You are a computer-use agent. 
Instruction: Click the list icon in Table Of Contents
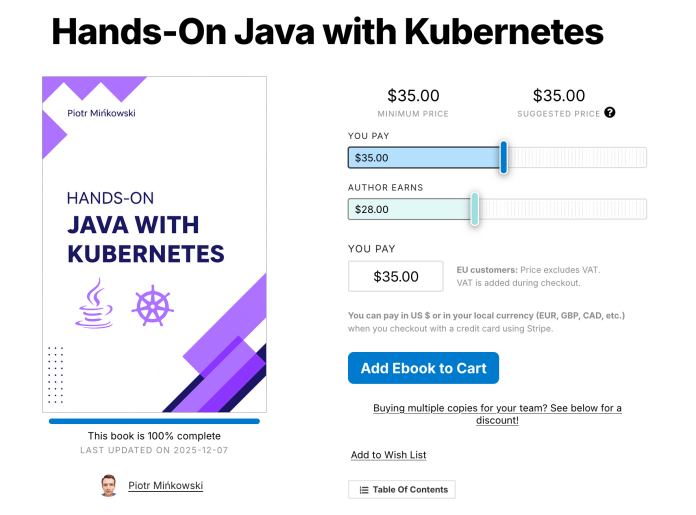click(363, 490)
